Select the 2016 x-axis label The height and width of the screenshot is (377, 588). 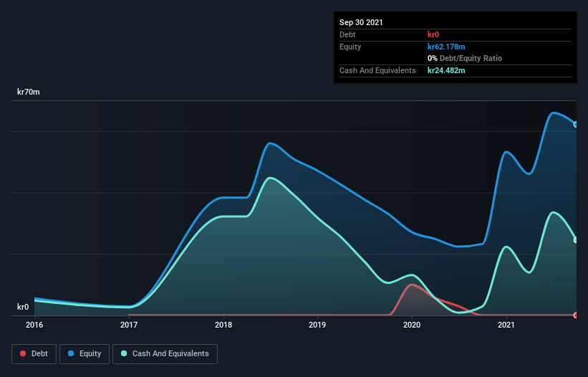click(34, 325)
